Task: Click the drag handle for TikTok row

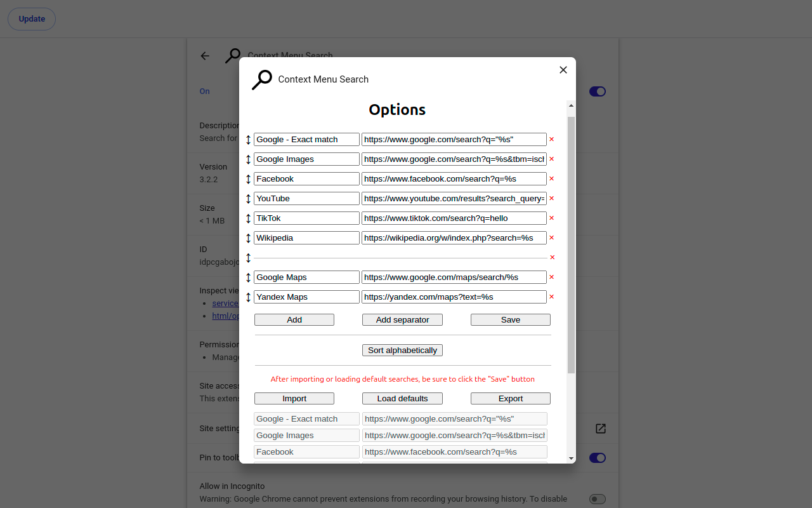Action: [x=248, y=218]
